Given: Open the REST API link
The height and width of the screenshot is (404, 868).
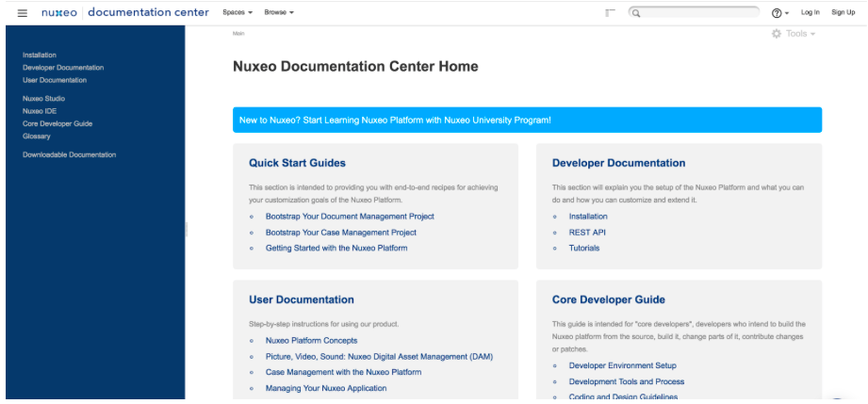Looking at the screenshot, I should coord(587,233).
